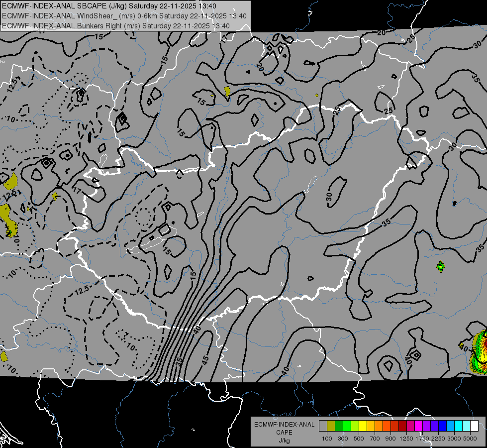Viewport: 487px width, 448px height.
Task: Select the Bunkers Right title line
Action: [x=116, y=26]
